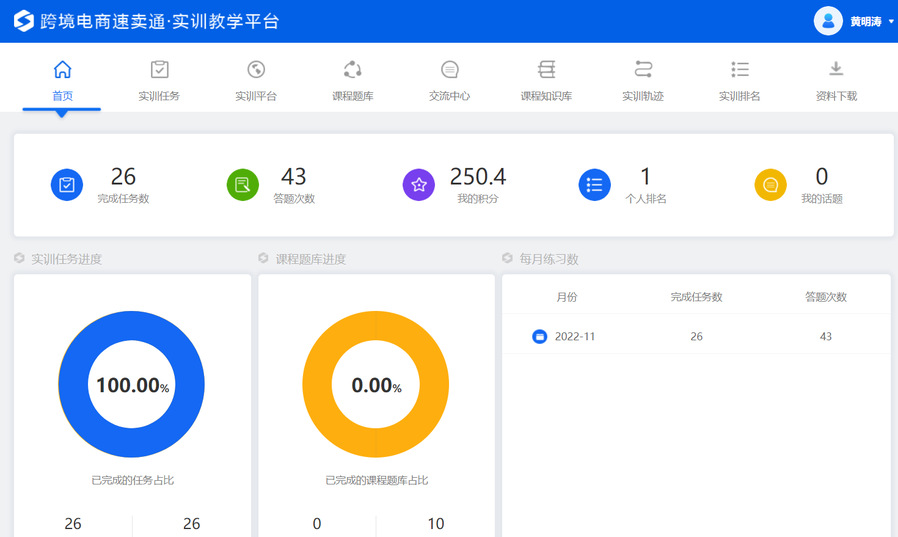Expand the 黄明涛 user dropdown arrow
This screenshot has height=537, width=898.
(x=891, y=22)
